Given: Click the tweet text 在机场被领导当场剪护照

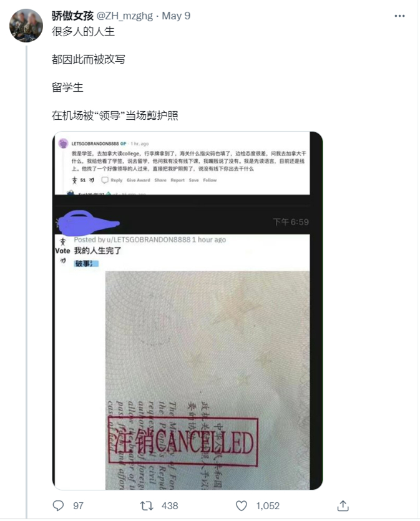Looking at the screenshot, I should click(x=115, y=115).
